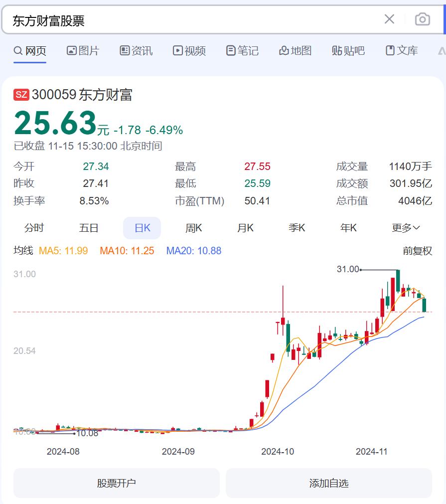Click the 股票开户 button
This screenshot has width=446, height=504.
pos(117,483)
